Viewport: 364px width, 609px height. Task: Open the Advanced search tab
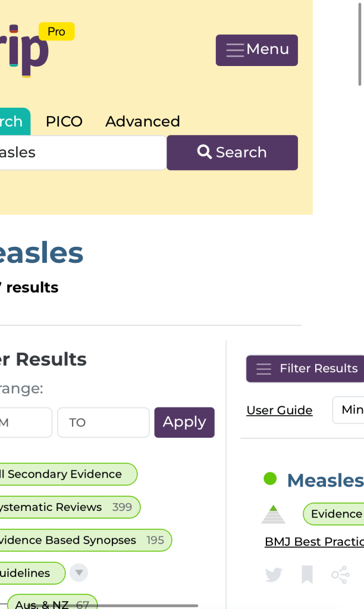(x=142, y=121)
